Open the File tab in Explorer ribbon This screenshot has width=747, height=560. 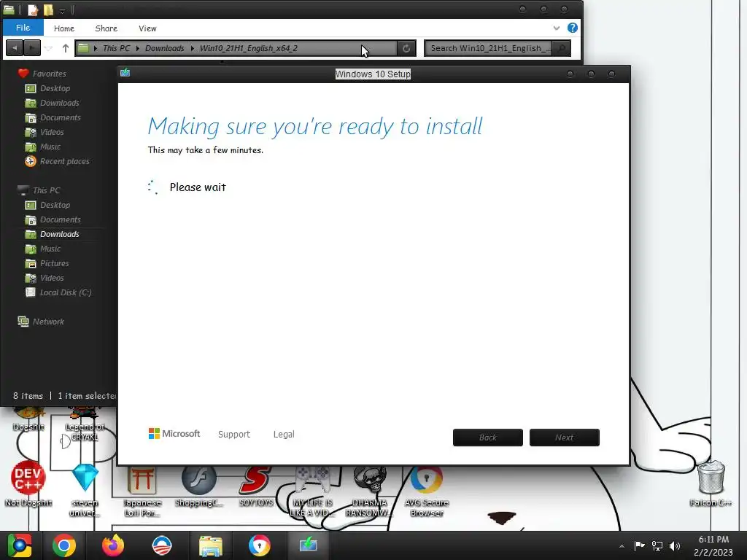click(x=23, y=28)
